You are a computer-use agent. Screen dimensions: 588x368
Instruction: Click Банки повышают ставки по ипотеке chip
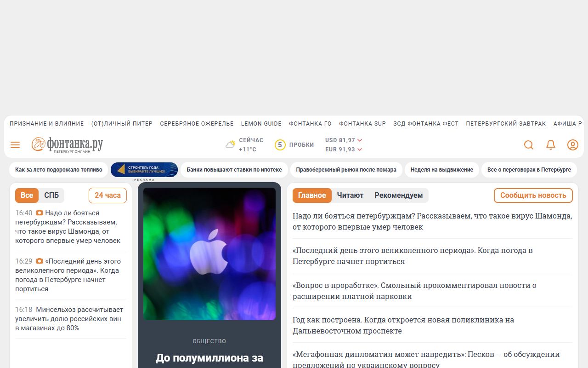234,170
